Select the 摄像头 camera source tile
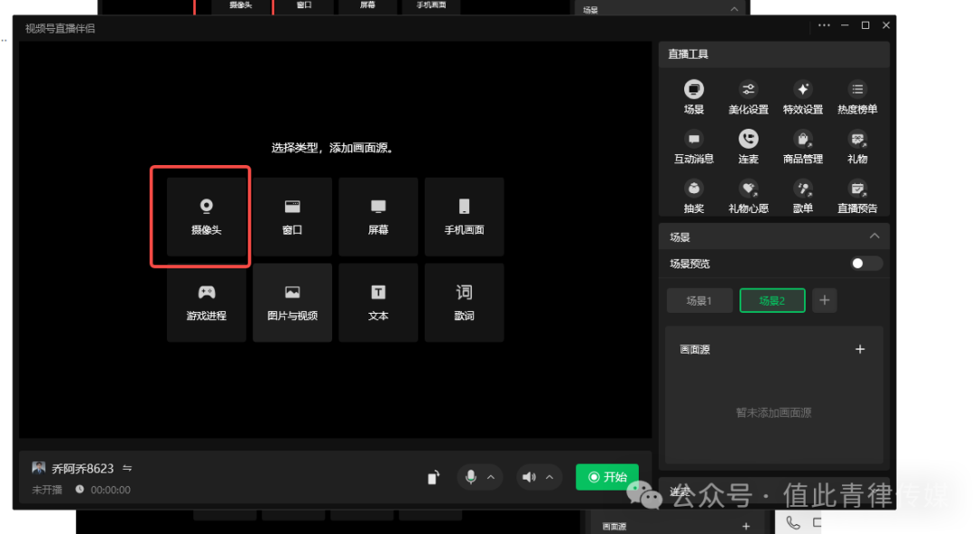980x534 pixels. pos(206,216)
